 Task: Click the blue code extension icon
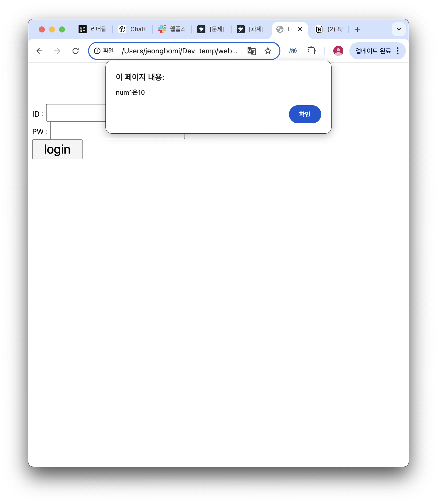click(293, 51)
